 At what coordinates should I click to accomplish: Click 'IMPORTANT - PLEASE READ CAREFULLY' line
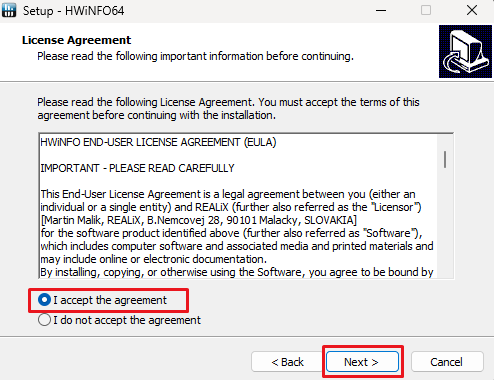[137, 168]
